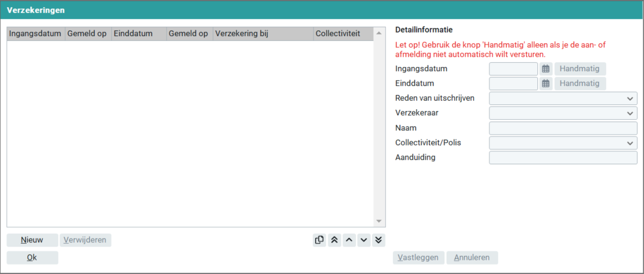Focus the Naam text field
This screenshot has width=644, height=274.
562,128
